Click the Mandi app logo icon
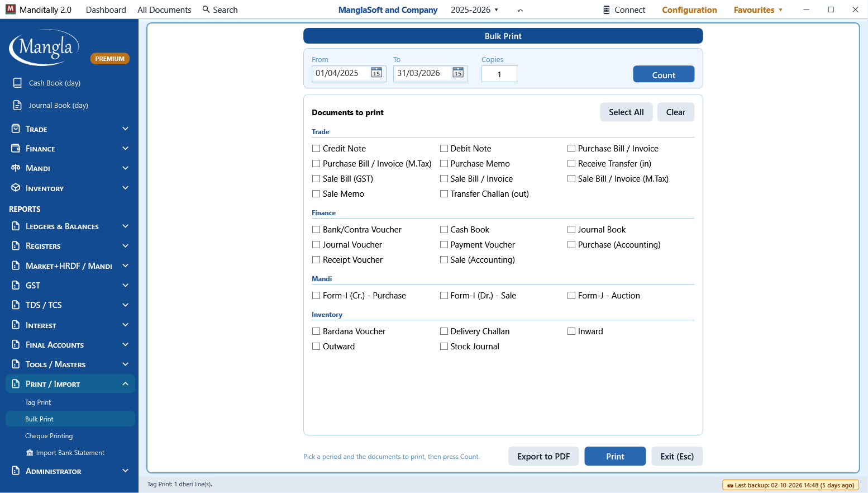The height and width of the screenshot is (493, 868). pos(11,10)
